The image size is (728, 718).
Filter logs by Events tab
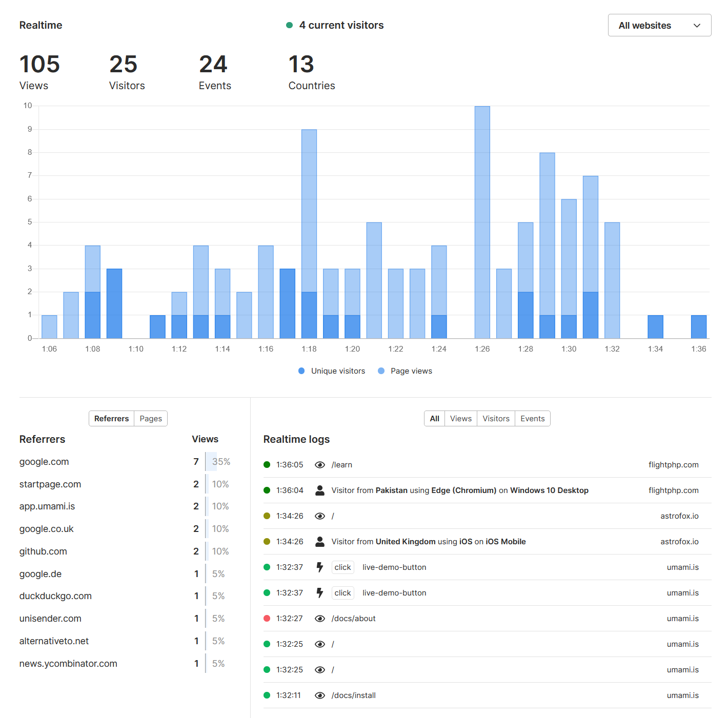pyautogui.click(x=532, y=419)
